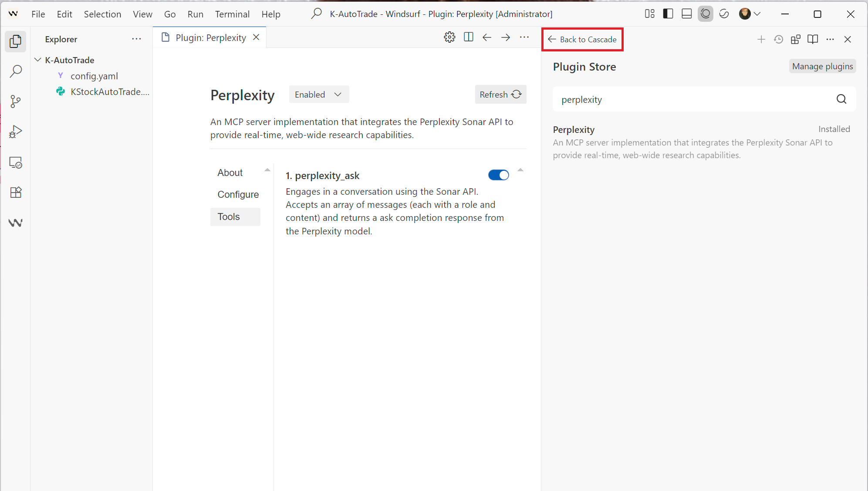
Task: Open Cascade panel more options ellipsis
Action: (x=830, y=39)
